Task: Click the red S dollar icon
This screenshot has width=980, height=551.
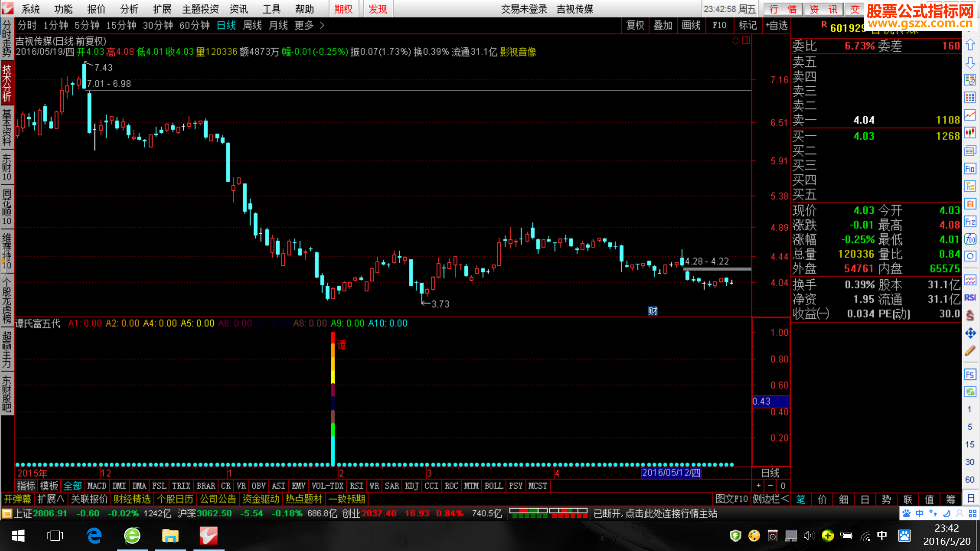Action: 970,315
